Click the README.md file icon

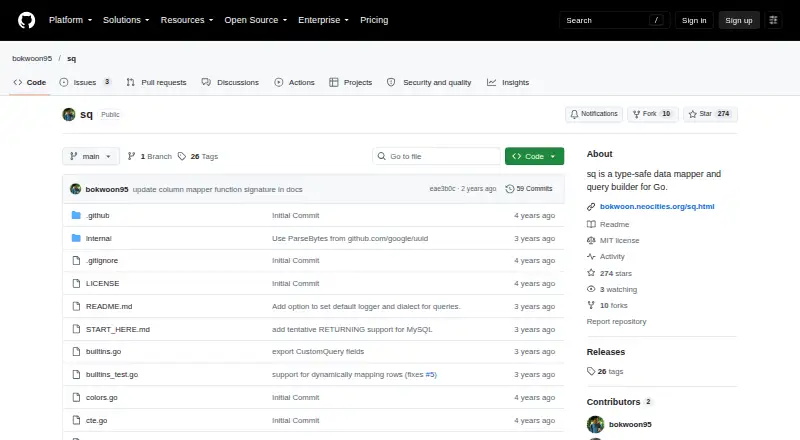click(x=76, y=306)
